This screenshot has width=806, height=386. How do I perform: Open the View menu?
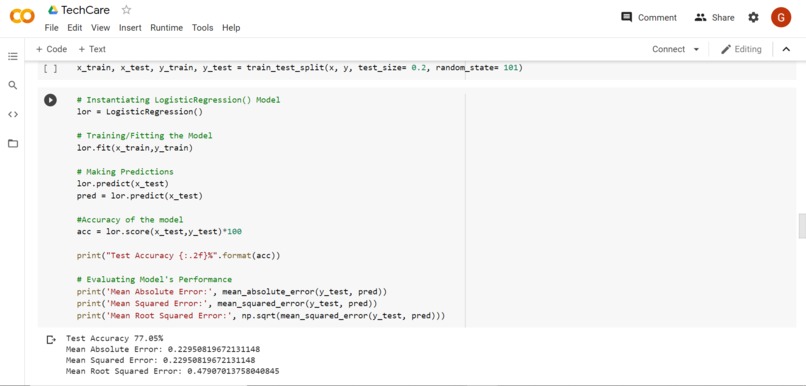pos(101,28)
